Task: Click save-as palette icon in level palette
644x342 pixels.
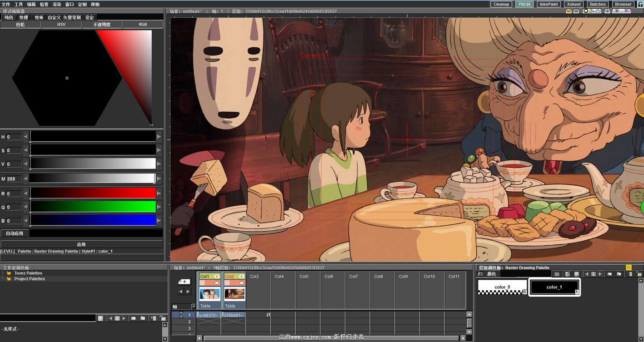Action: pyautogui.click(x=567, y=274)
